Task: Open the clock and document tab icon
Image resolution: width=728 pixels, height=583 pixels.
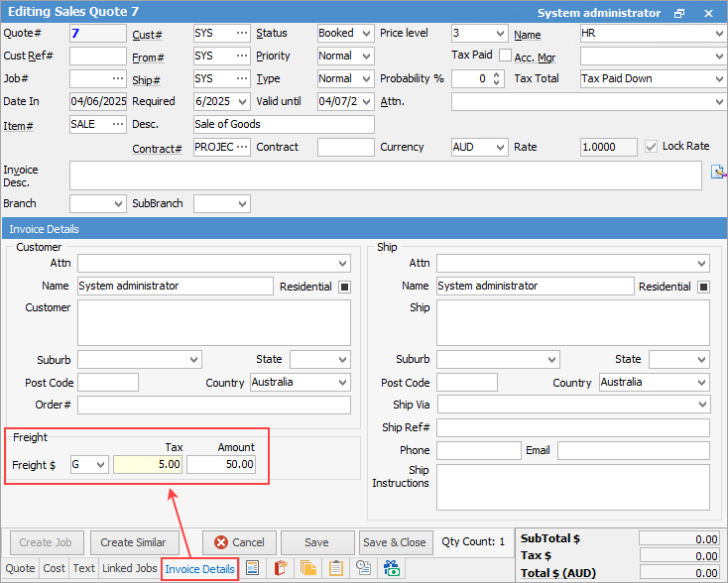Action: click(x=364, y=568)
